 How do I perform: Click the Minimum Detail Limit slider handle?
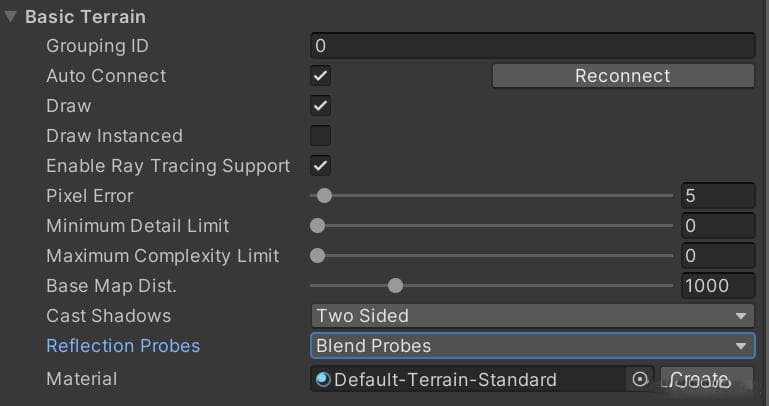pos(317,226)
